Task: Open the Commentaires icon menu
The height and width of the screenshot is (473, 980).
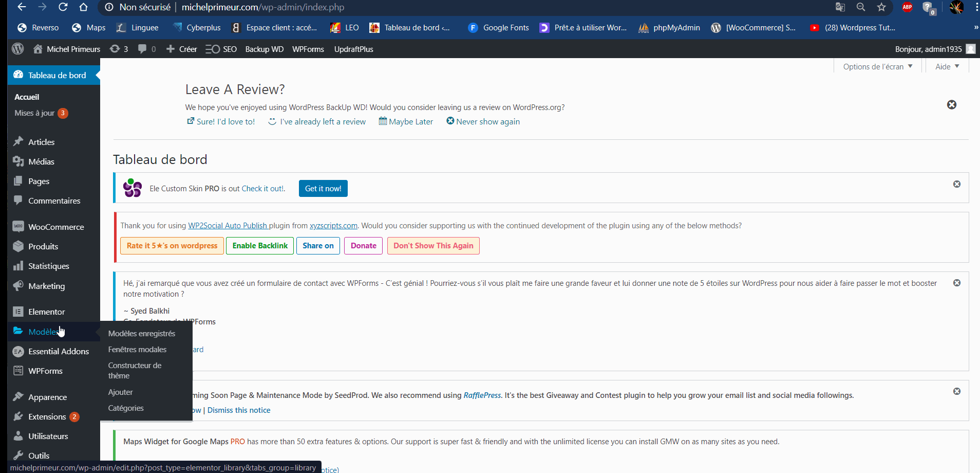Action: (x=18, y=200)
